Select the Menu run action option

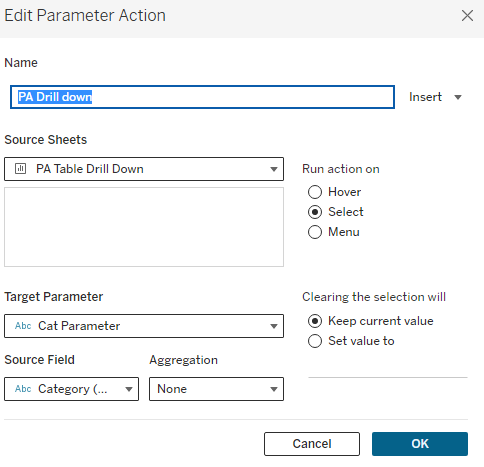click(315, 232)
